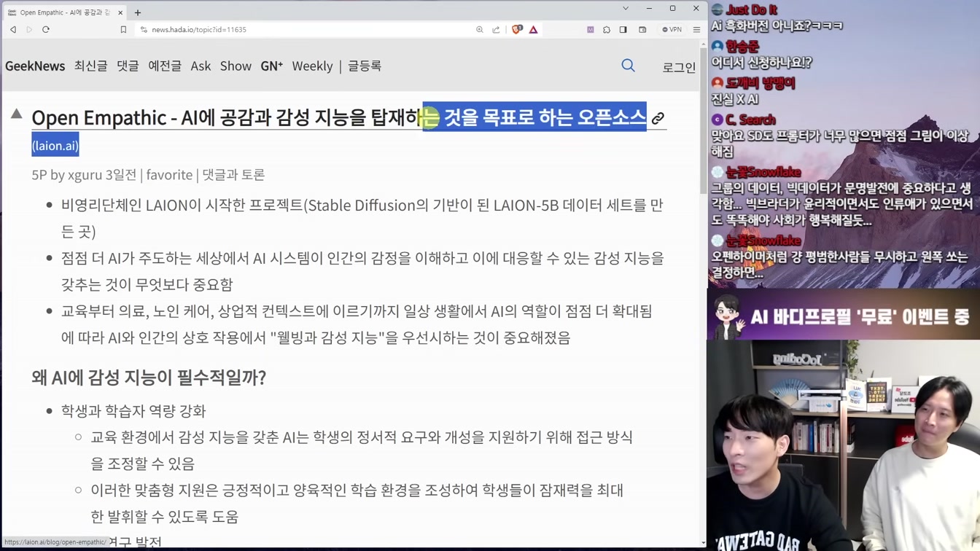This screenshot has width=980, height=551.
Task: Open 댓글 menu item
Action: pyautogui.click(x=128, y=66)
